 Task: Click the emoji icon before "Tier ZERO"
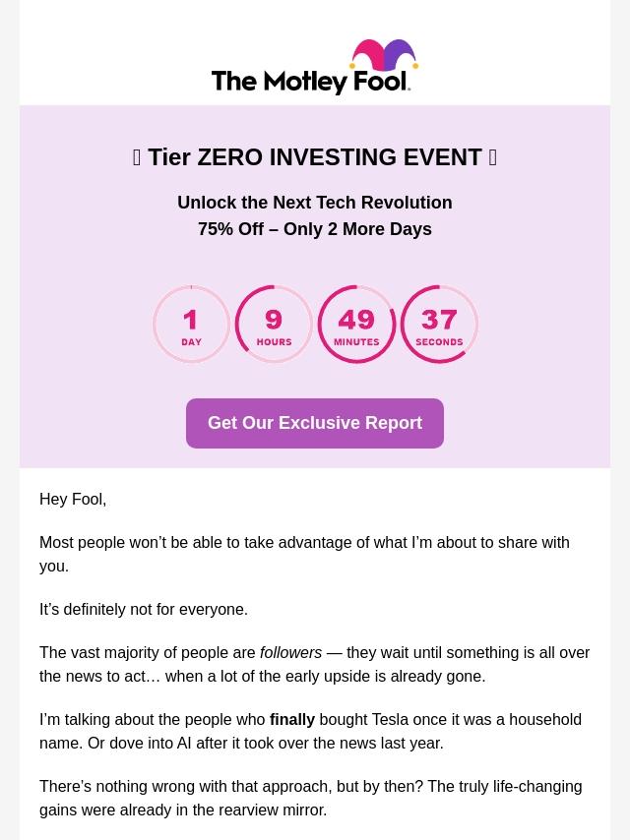(x=137, y=157)
